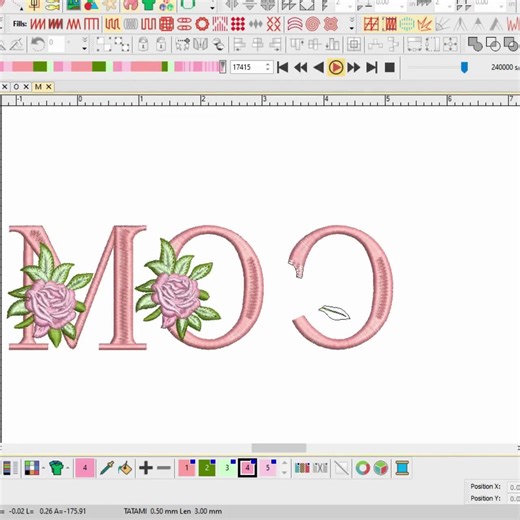
Task: Switch to the O design tab
Action: pyautogui.click(x=16, y=87)
